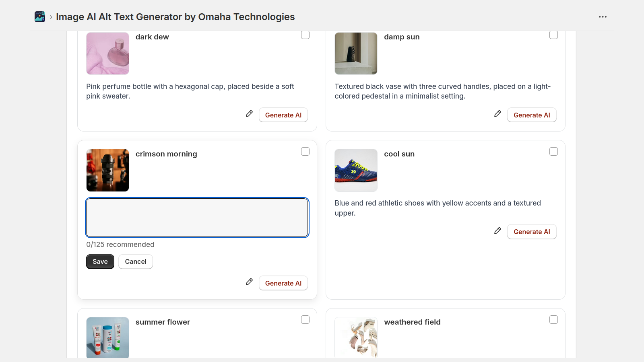Click the 'damp sun' product name

pos(402,37)
